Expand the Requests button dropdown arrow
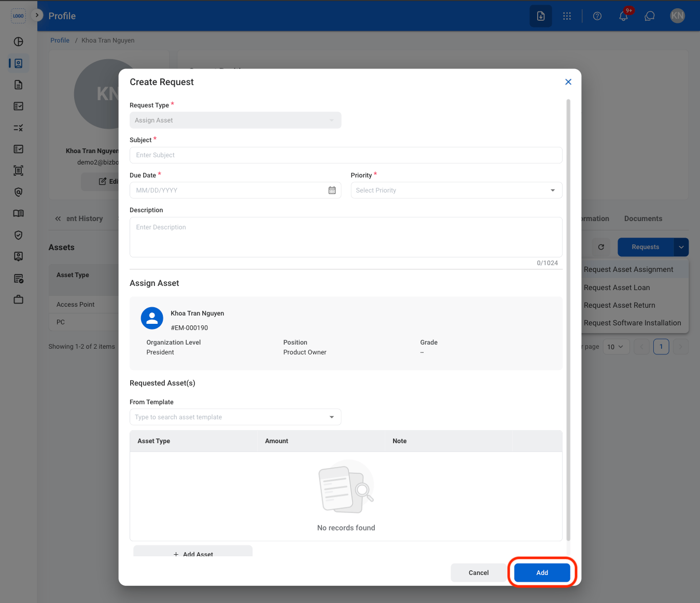Image resolution: width=700 pixels, height=603 pixels. [x=681, y=247]
